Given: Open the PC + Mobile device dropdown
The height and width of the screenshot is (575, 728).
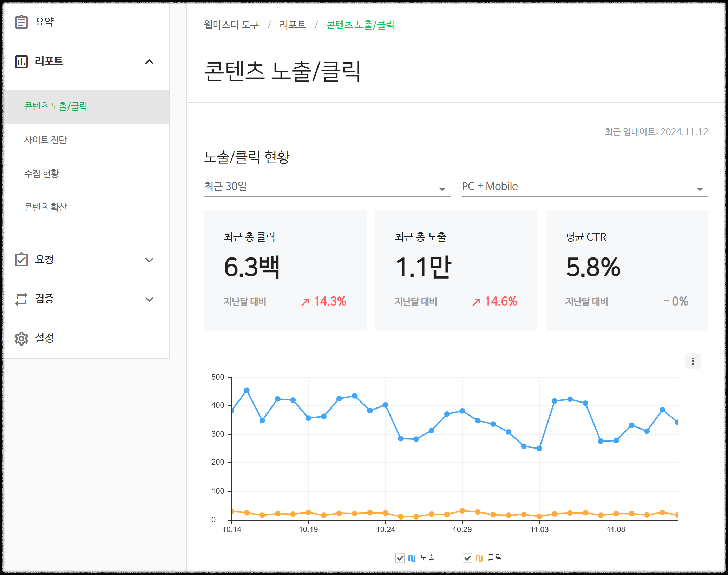Looking at the screenshot, I should pos(584,187).
